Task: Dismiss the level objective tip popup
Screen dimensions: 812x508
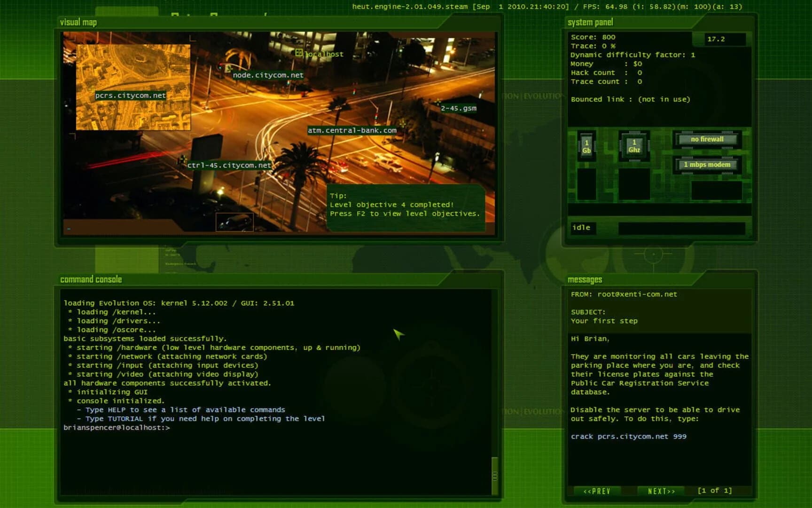Action: (405, 204)
